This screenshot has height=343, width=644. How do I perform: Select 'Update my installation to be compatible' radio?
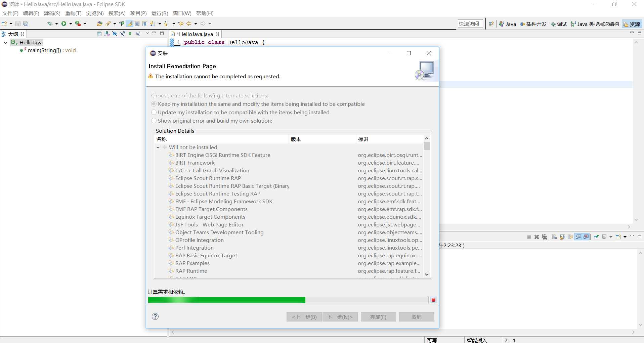click(x=154, y=112)
